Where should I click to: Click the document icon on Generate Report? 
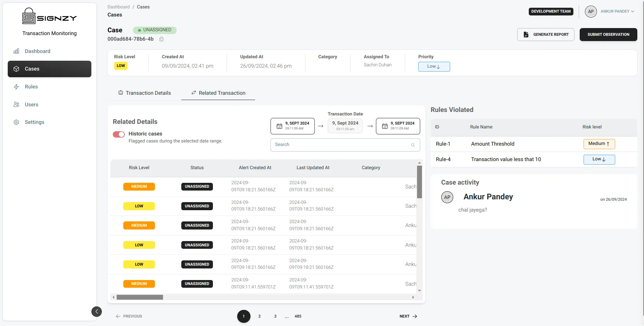[x=526, y=34]
